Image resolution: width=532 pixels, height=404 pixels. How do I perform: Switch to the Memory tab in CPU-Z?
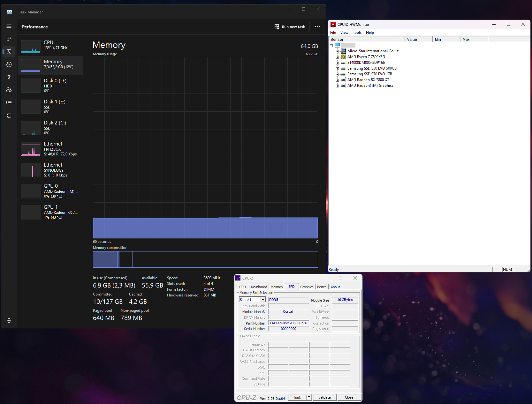[277, 287]
